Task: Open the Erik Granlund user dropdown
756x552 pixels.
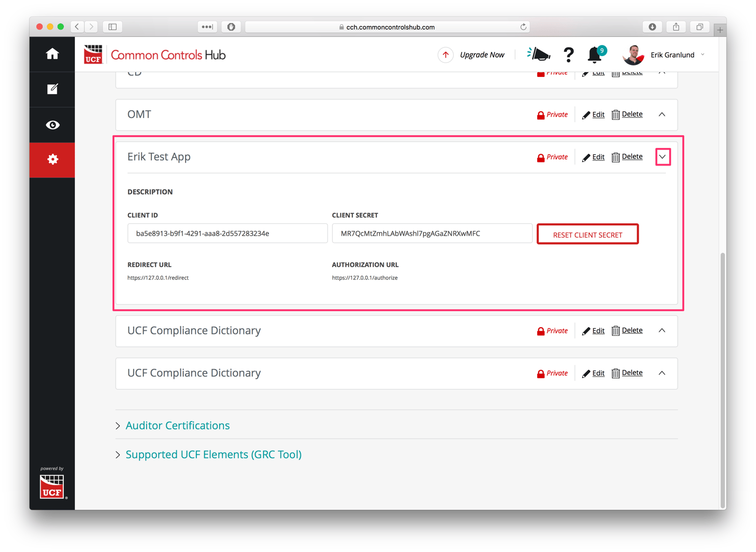Action: click(x=703, y=55)
